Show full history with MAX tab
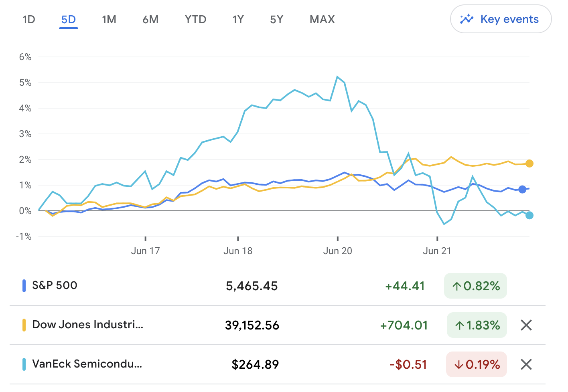 tap(322, 20)
